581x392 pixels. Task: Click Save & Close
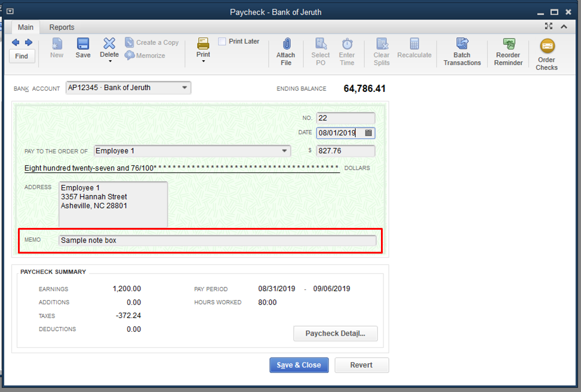(299, 365)
